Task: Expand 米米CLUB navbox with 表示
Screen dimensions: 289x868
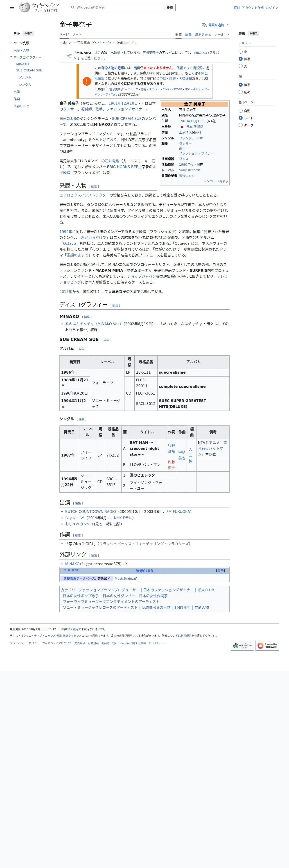Action: click(x=220, y=571)
